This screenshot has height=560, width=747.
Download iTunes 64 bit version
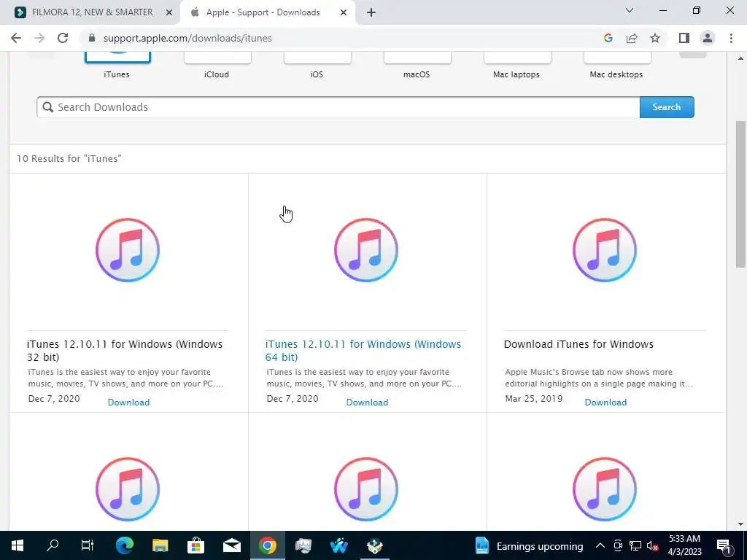coord(367,402)
